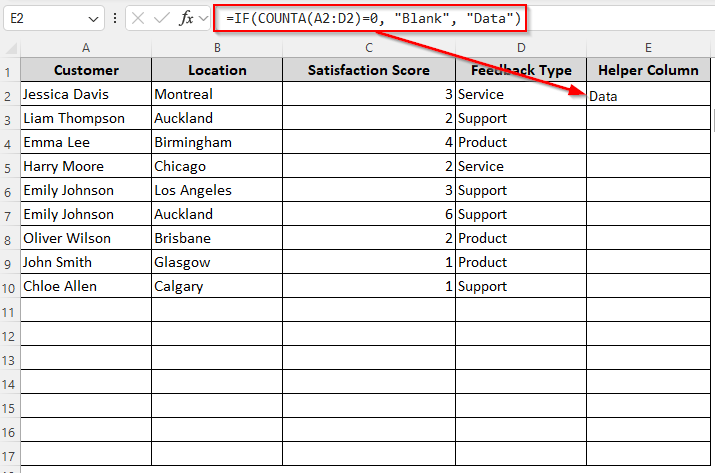This screenshot has height=473, width=715.
Task: Select column C header
Action: [369, 48]
